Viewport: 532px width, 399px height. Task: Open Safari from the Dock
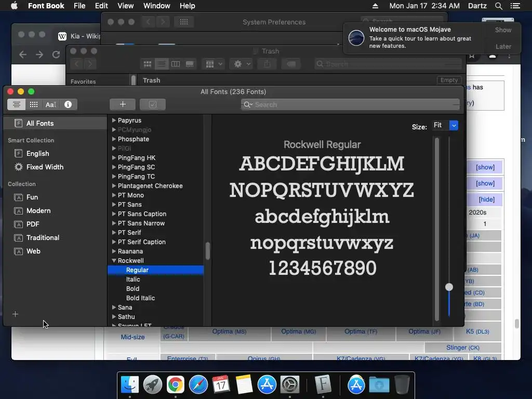click(198, 384)
